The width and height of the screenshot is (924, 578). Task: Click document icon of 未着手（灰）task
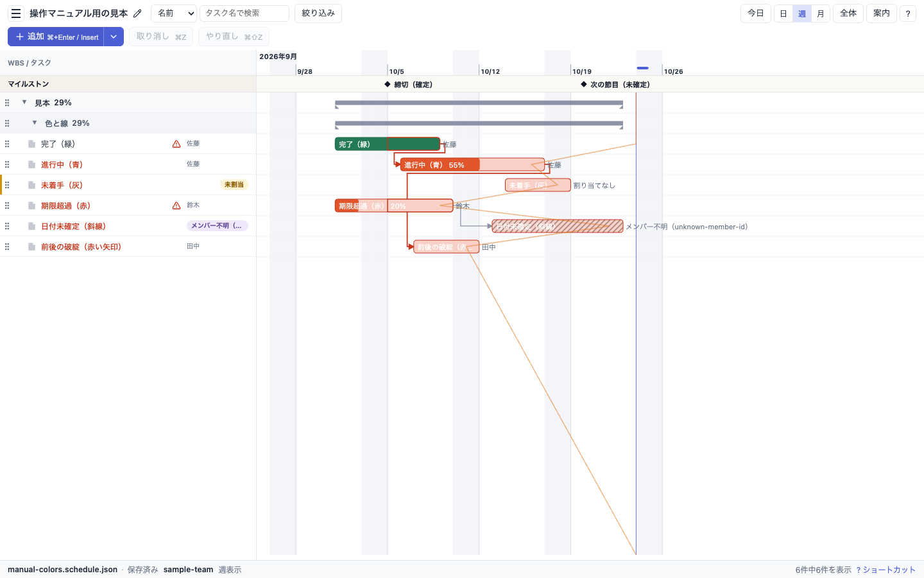pyautogui.click(x=31, y=185)
